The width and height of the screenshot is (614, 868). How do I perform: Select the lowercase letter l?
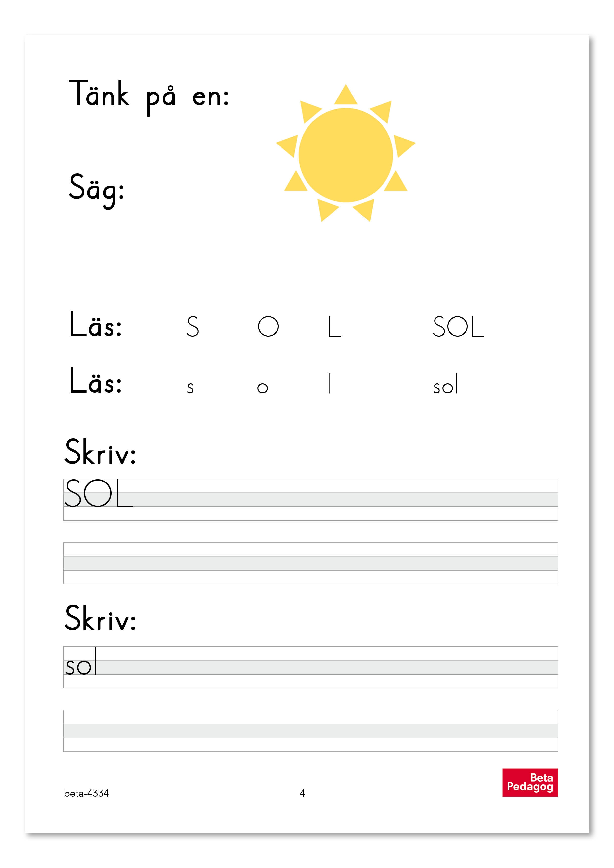[329, 383]
